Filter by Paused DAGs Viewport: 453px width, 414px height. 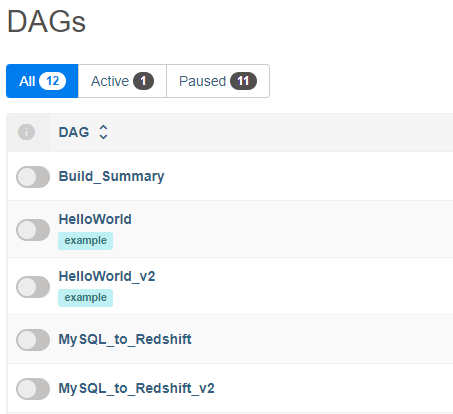pyautogui.click(x=218, y=81)
